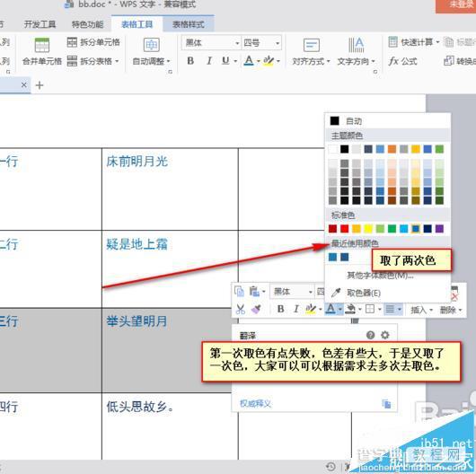The image size is (476, 474).
Task: Click the ribbon highlight pen icon
Action: (x=269, y=61)
